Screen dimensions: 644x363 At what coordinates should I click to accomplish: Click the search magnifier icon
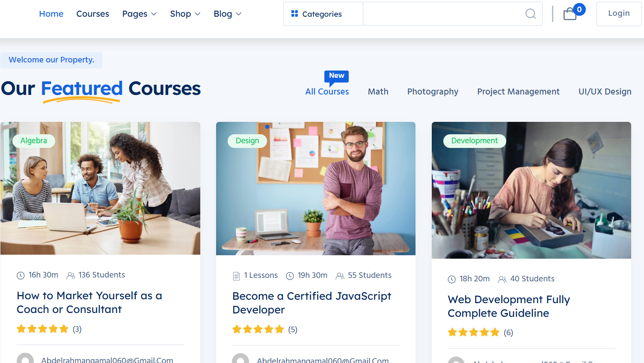[x=530, y=14]
